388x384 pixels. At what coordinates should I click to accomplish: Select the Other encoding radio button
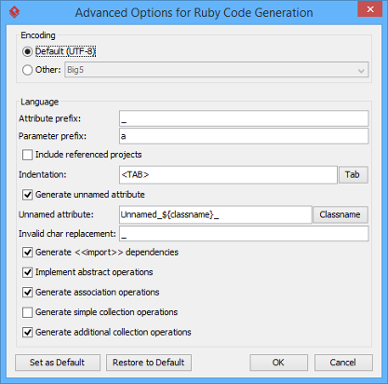tap(27, 70)
